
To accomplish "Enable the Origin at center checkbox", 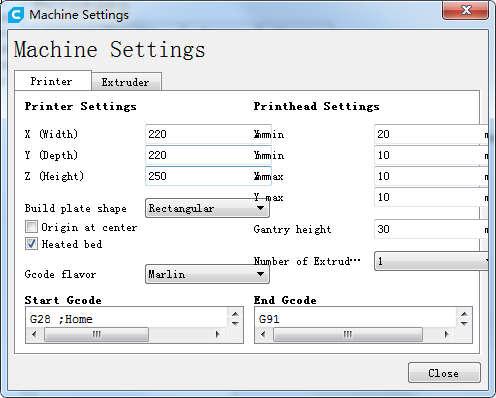I will (31, 227).
